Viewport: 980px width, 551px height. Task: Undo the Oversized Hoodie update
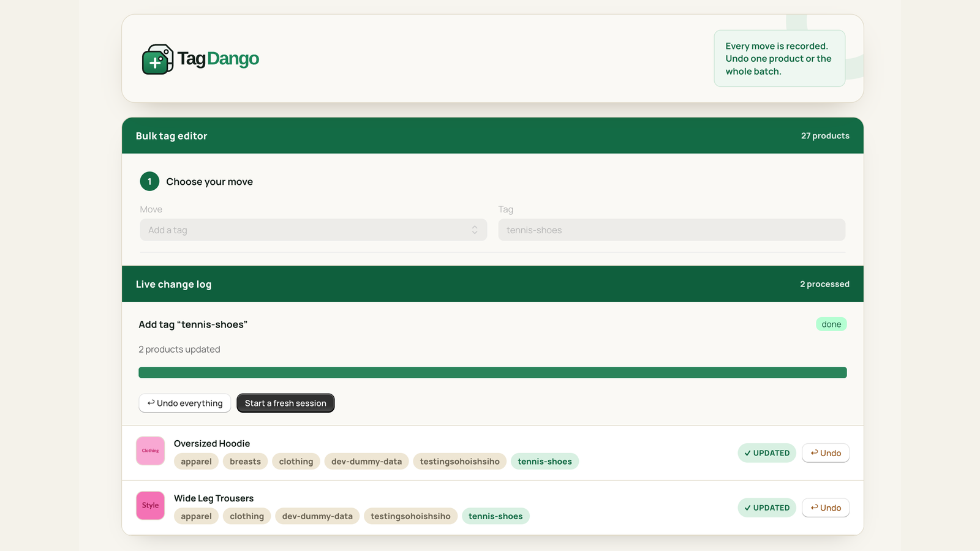point(825,453)
